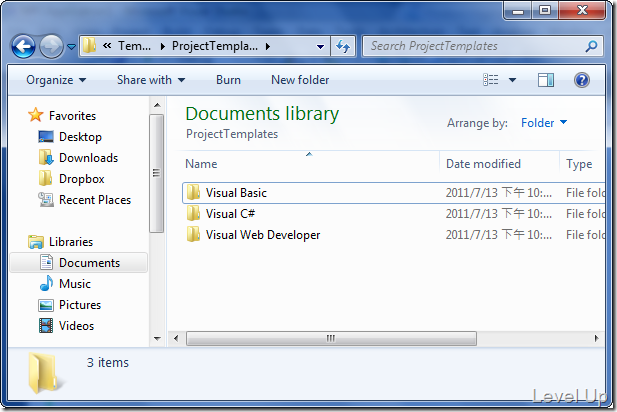
Task: Click the Pictures icon in sidebar
Action: (46, 305)
